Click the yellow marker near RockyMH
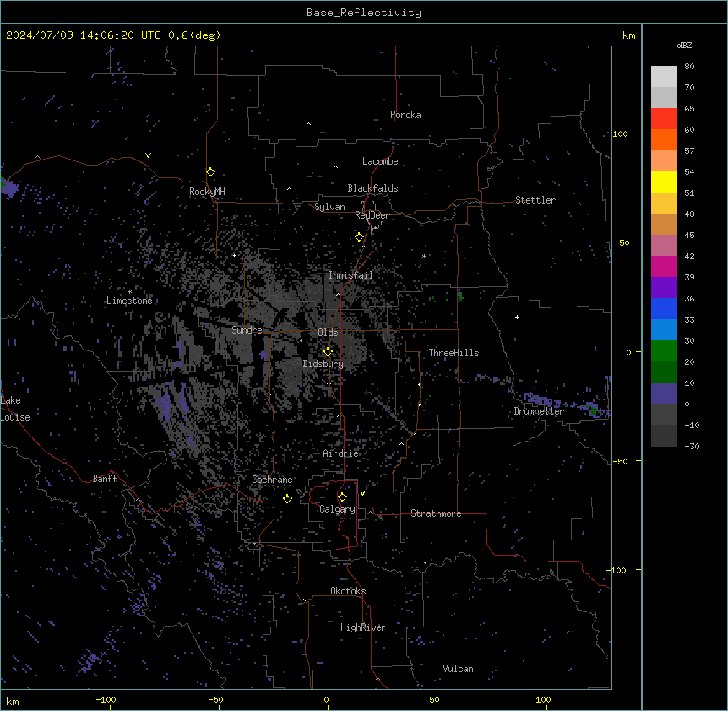This screenshot has height=711, width=728. click(210, 172)
